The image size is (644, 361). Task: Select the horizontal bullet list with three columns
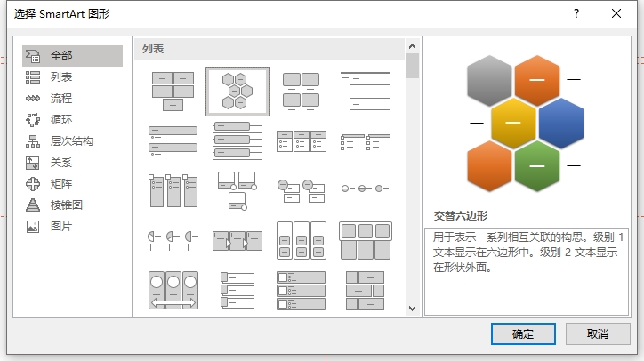pos(301,141)
